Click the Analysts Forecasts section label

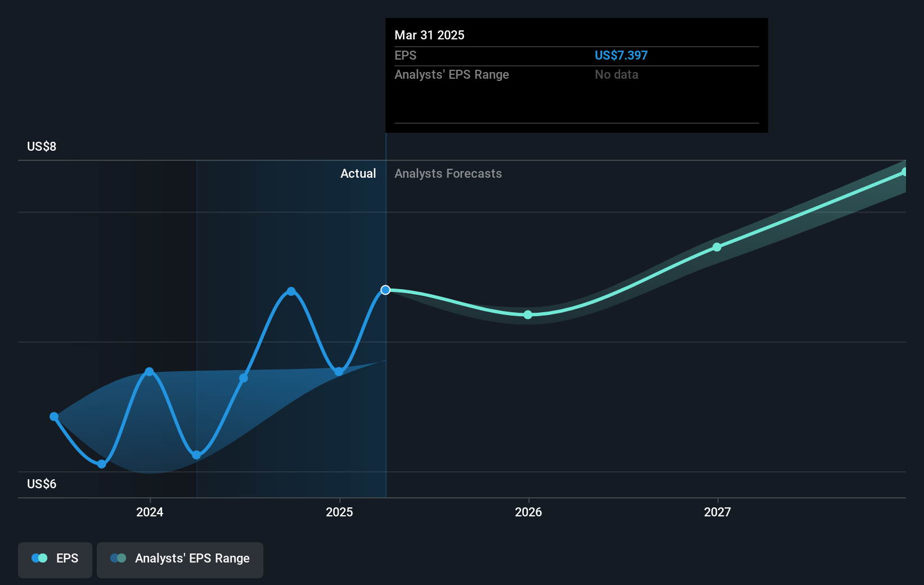(448, 174)
